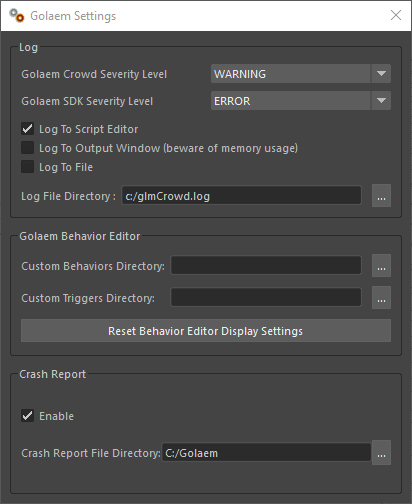Click browse button for Log File Directory

tap(381, 196)
